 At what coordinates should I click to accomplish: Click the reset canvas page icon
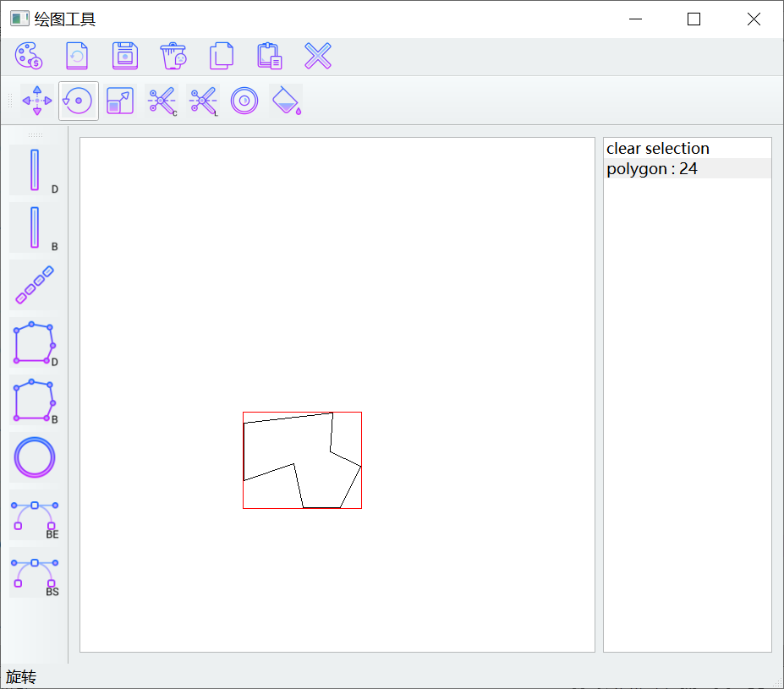point(77,56)
